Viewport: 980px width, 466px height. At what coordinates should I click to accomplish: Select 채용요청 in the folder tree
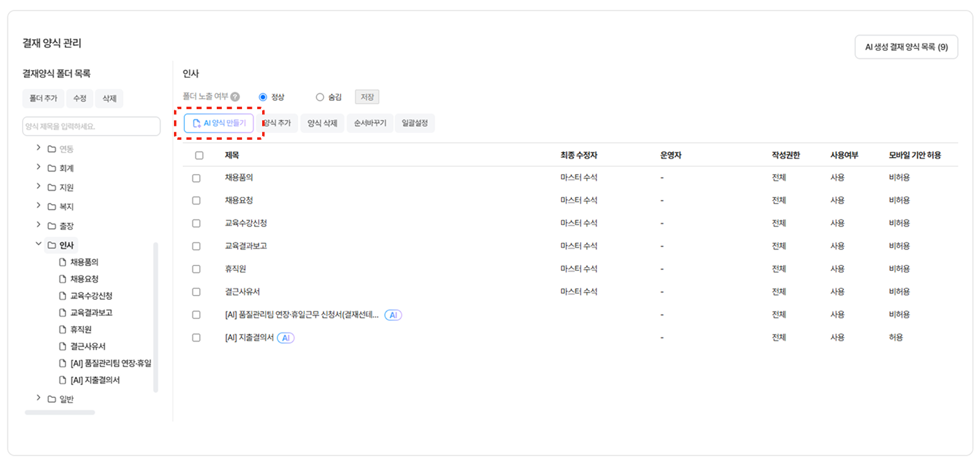pyautogui.click(x=85, y=279)
